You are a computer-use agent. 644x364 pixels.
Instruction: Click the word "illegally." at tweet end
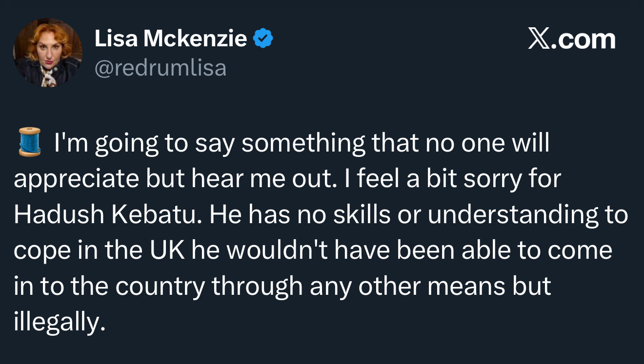pos(60,323)
